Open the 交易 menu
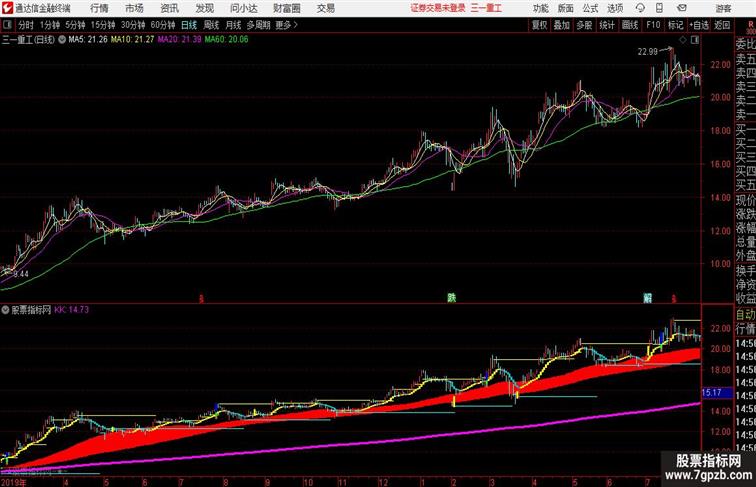Image resolution: width=756 pixels, height=487 pixels. click(x=325, y=8)
